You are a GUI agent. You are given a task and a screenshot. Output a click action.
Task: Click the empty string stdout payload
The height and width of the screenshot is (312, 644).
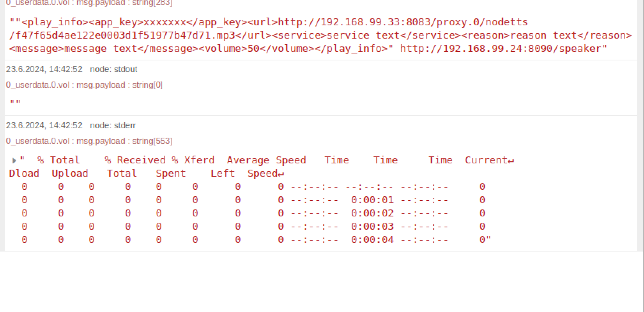pyautogui.click(x=15, y=103)
